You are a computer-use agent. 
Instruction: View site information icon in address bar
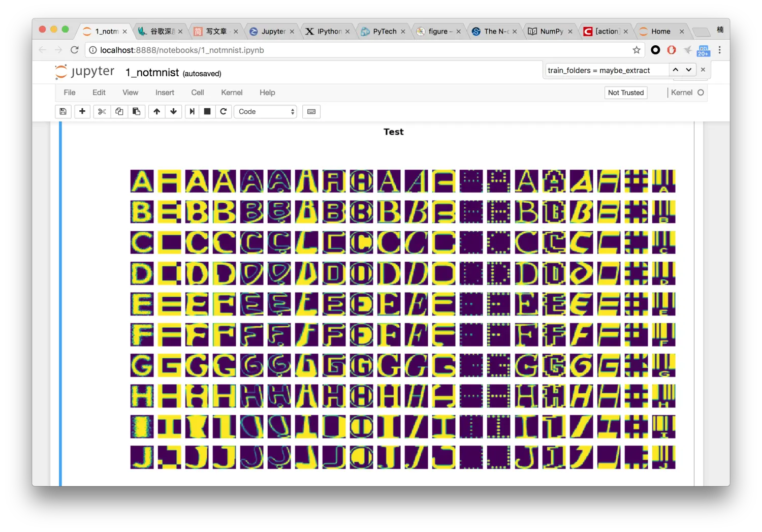pyautogui.click(x=93, y=50)
